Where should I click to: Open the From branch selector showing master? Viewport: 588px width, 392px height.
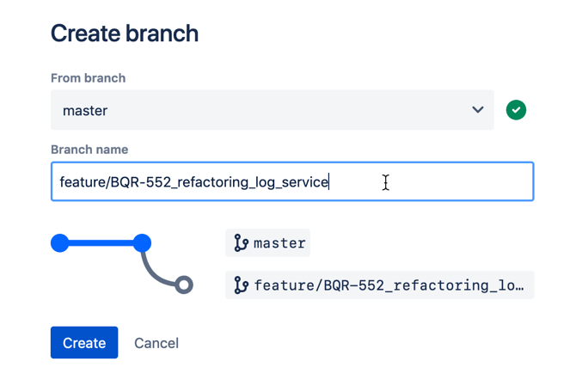[x=258, y=110]
